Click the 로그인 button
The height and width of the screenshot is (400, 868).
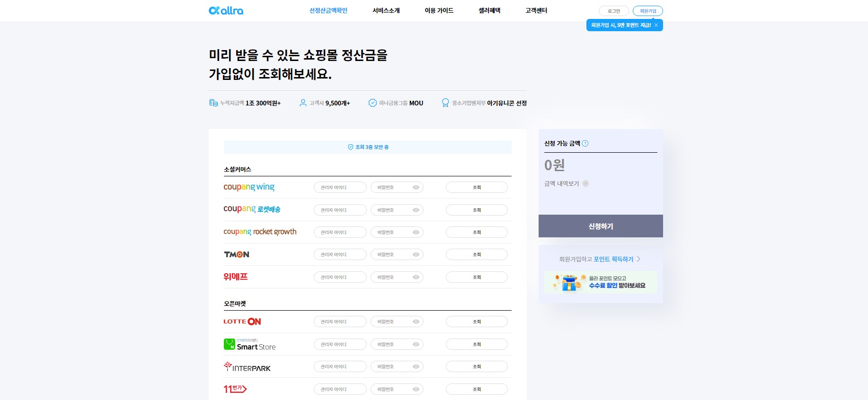[x=614, y=11]
